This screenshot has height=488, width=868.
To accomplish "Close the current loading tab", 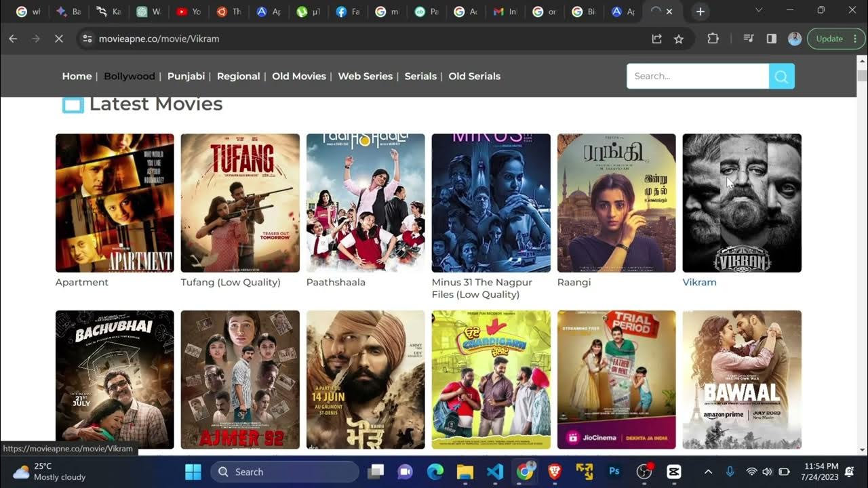I will [x=669, y=12].
